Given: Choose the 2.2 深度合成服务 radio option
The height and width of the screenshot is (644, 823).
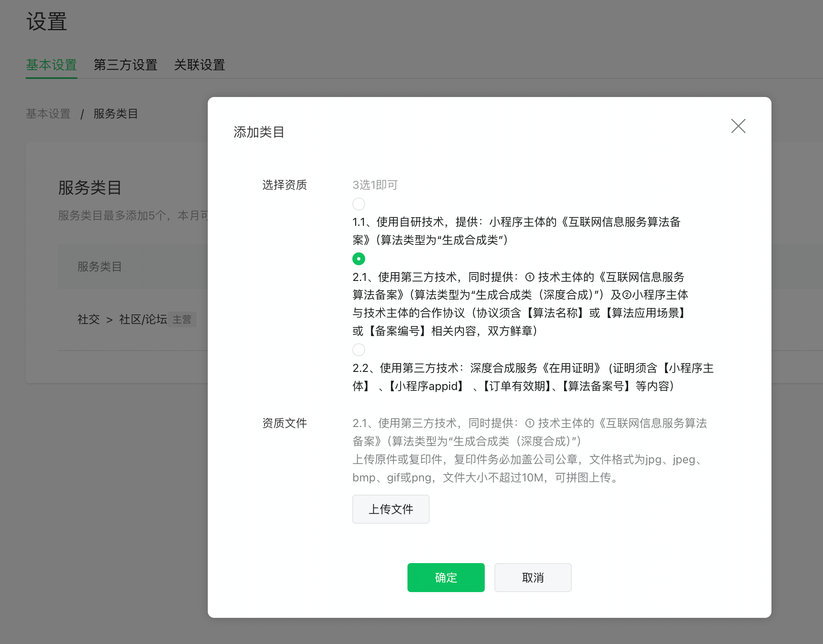Looking at the screenshot, I should (358, 350).
